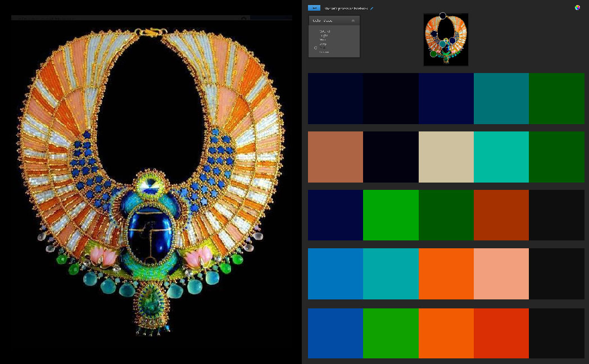
Task: Choose the Custom color mood
Action: pyautogui.click(x=325, y=52)
